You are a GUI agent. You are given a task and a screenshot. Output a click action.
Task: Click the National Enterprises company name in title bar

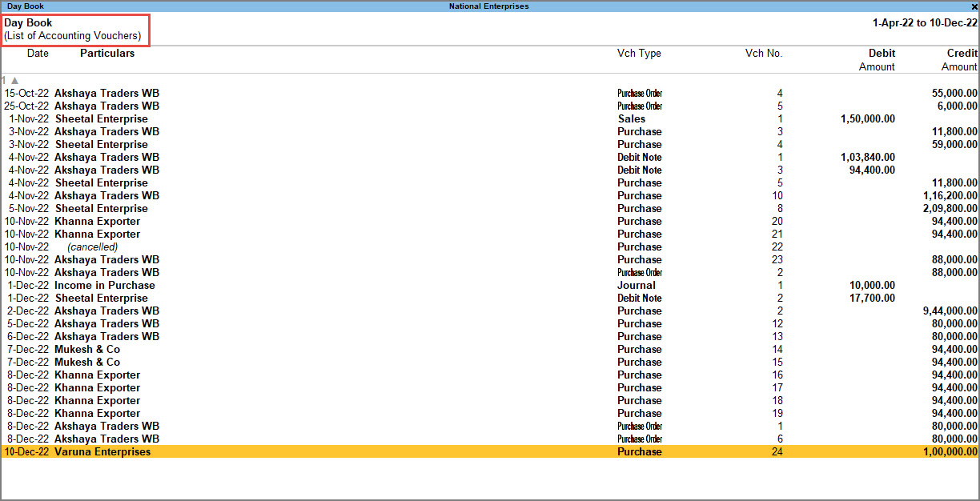tap(490, 6)
